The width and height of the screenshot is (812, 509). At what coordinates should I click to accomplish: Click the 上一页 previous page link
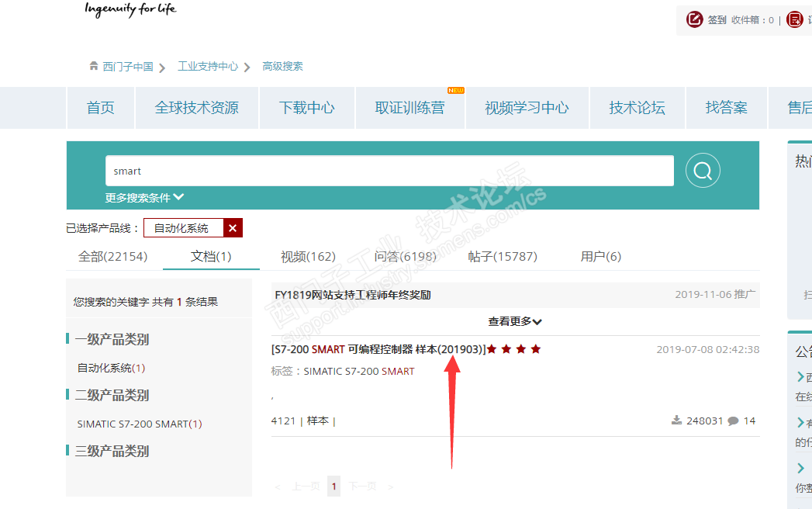point(306,486)
